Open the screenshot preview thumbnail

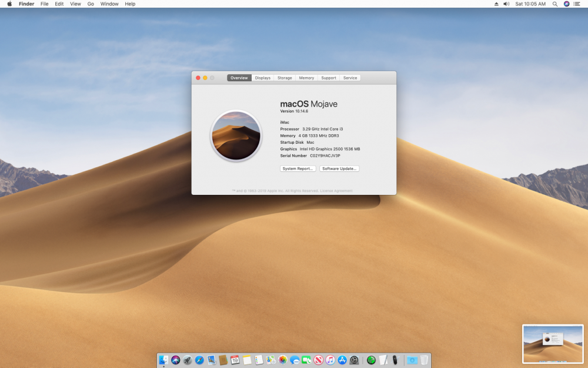[553, 344]
